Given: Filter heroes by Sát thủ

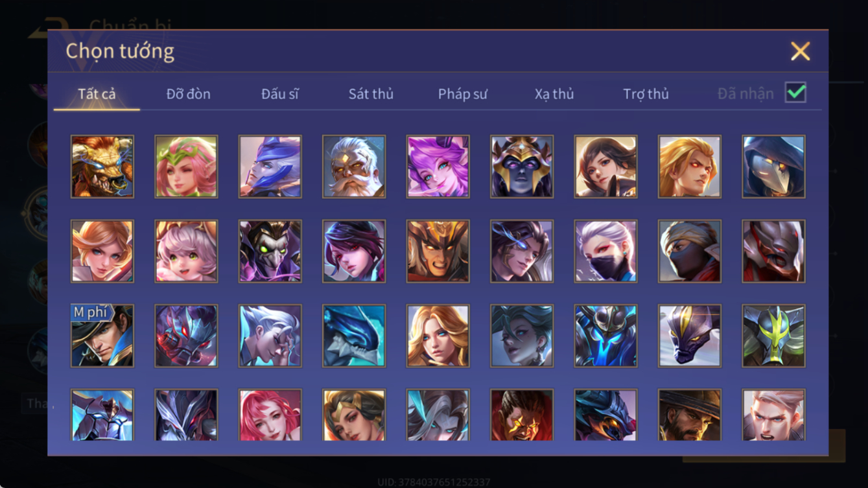Looking at the screenshot, I should (371, 94).
